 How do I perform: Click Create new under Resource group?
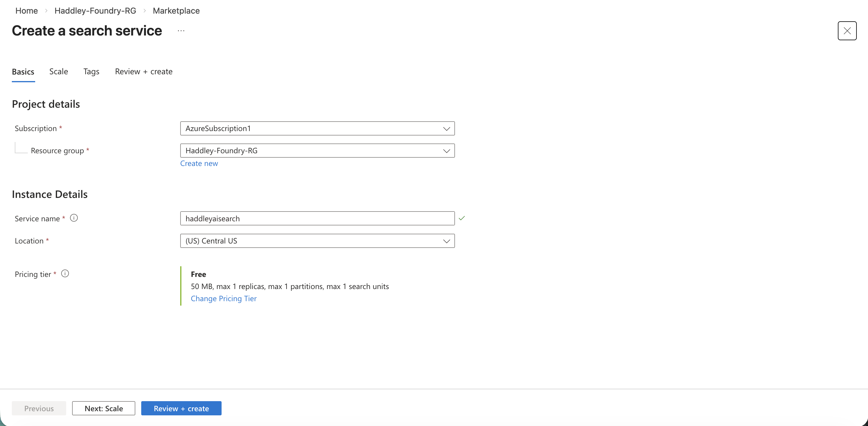199,163
